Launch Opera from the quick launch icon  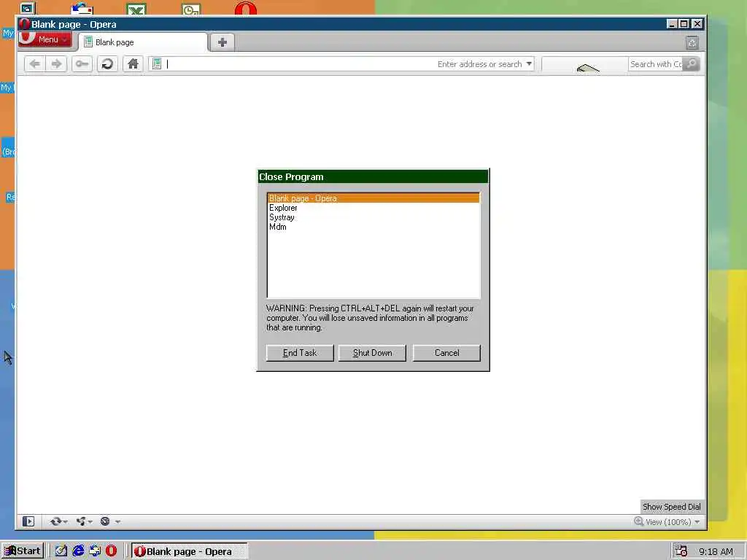[111, 551]
